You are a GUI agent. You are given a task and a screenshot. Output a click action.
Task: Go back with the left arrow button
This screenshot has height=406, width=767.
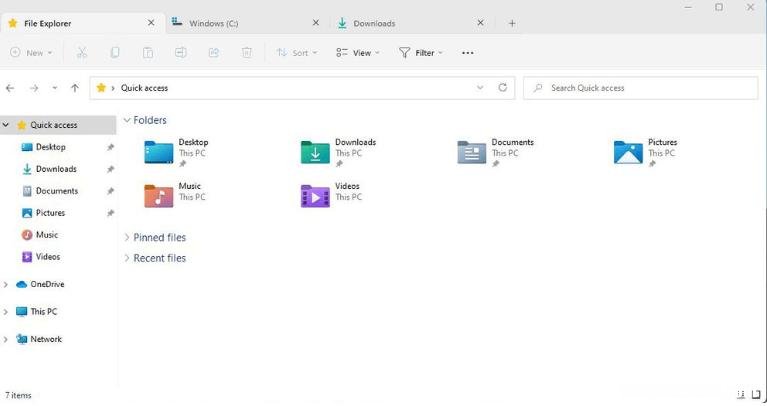click(x=10, y=88)
